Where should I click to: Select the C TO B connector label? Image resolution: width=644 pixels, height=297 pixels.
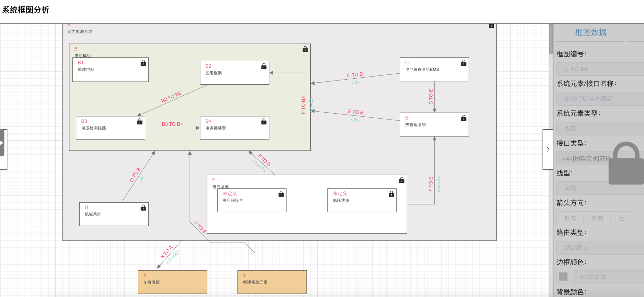pos(355,75)
